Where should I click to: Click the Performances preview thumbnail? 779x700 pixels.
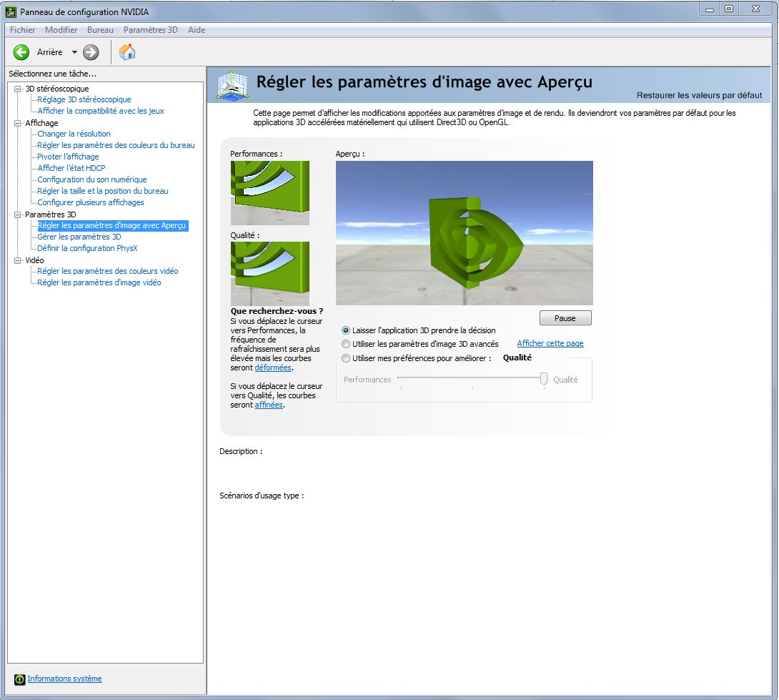pos(269,193)
